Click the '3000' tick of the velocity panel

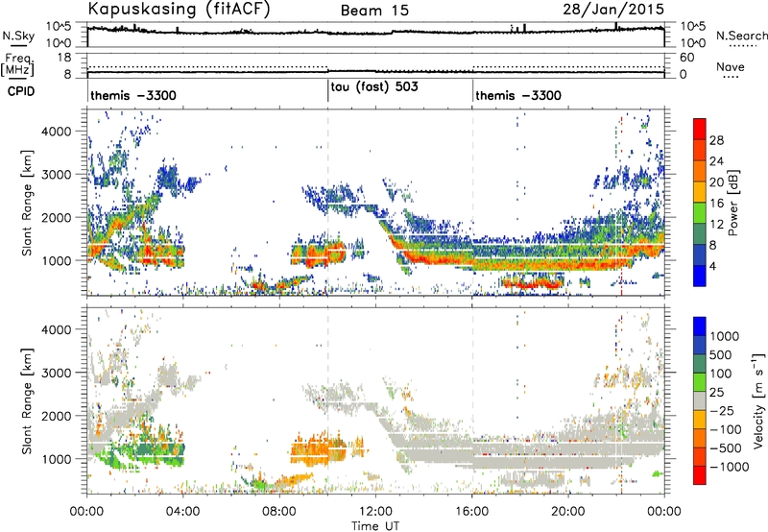coord(56,373)
